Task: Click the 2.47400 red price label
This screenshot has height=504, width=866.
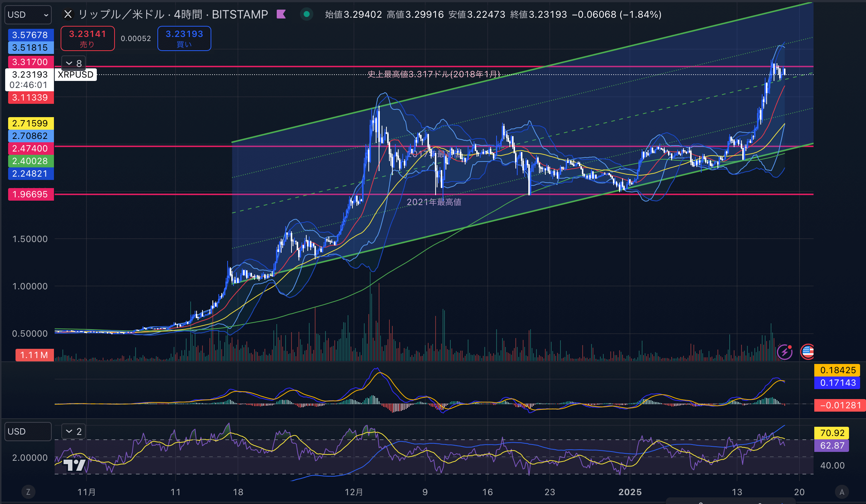Action: click(31, 149)
